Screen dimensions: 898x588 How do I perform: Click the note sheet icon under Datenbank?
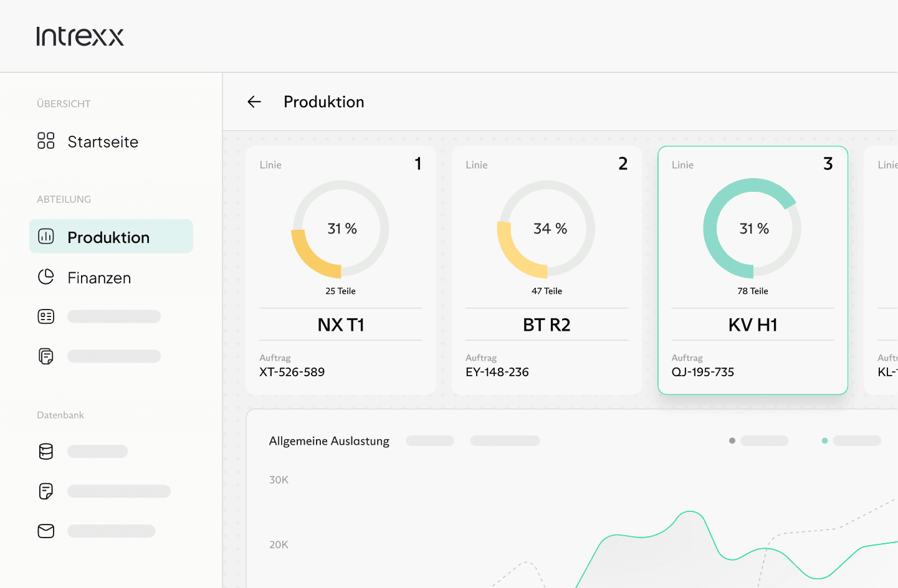point(46,491)
